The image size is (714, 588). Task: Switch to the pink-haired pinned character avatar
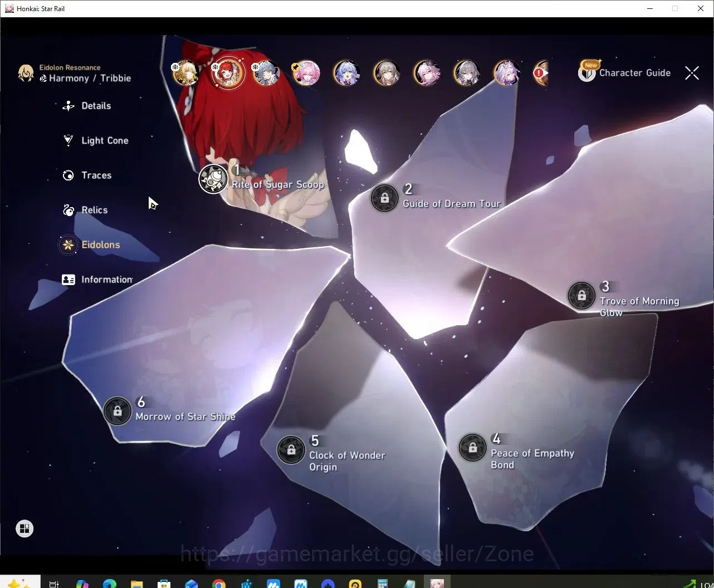coord(306,73)
